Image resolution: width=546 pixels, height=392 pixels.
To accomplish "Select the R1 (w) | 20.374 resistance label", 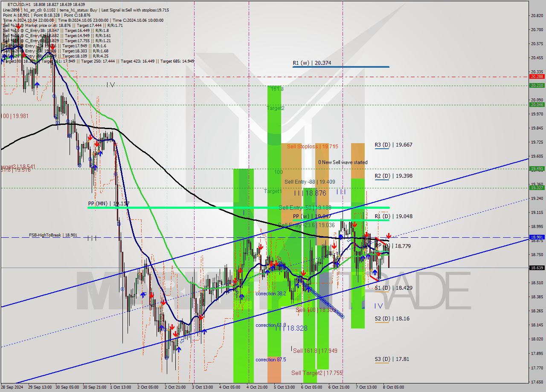I will 312,63.
